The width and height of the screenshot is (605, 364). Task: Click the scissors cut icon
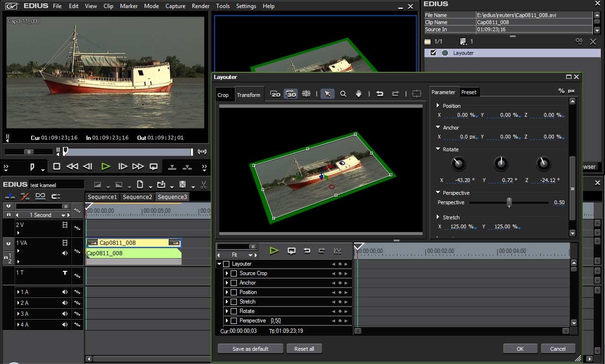204,184
